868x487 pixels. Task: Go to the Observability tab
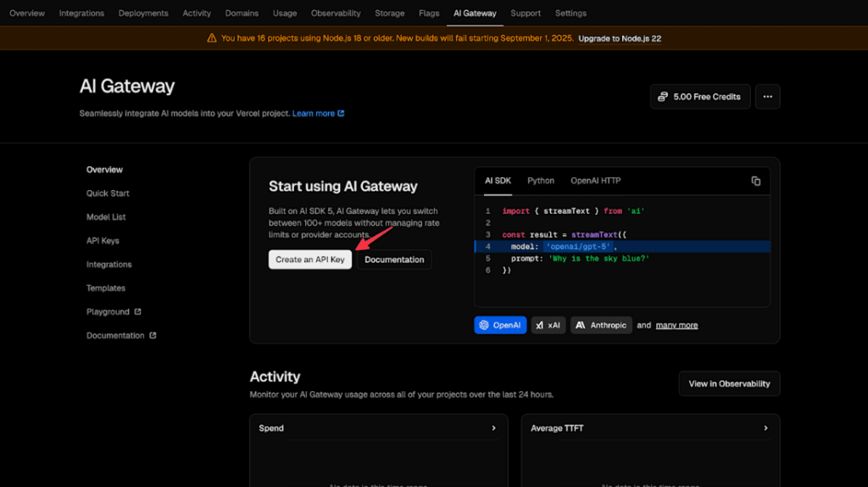coord(336,13)
